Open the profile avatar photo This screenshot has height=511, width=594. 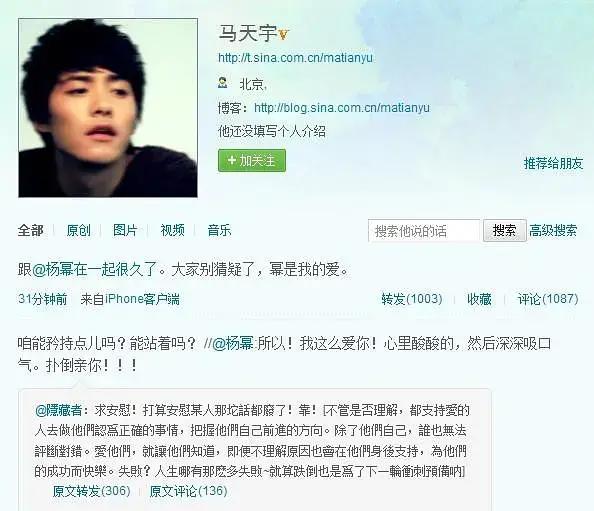pyautogui.click(x=108, y=108)
